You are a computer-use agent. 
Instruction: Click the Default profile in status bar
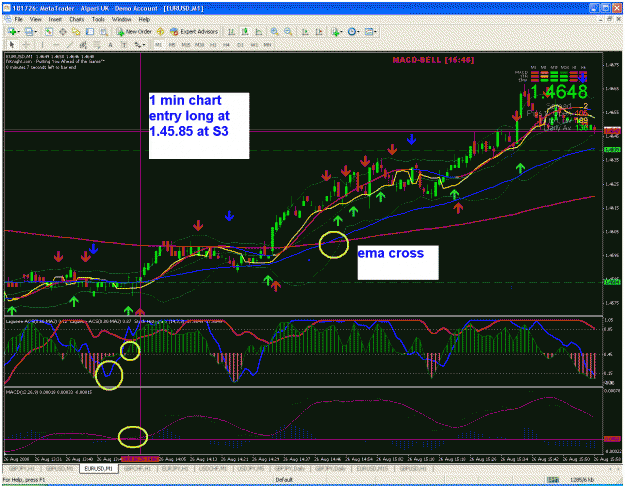[284, 479]
